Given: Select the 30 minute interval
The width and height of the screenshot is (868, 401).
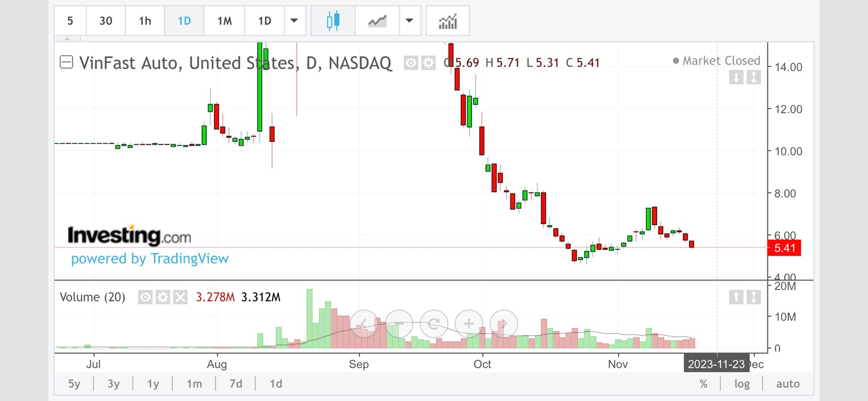Looking at the screenshot, I should coord(106,21).
